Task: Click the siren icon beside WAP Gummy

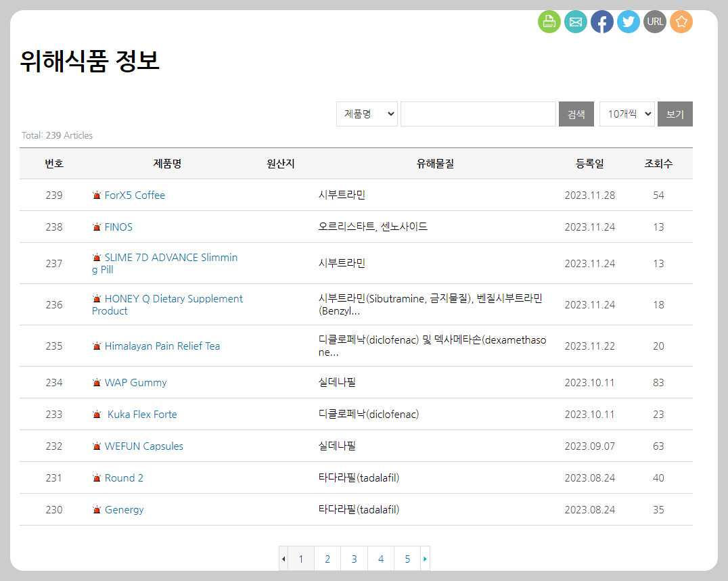Action: click(x=97, y=383)
